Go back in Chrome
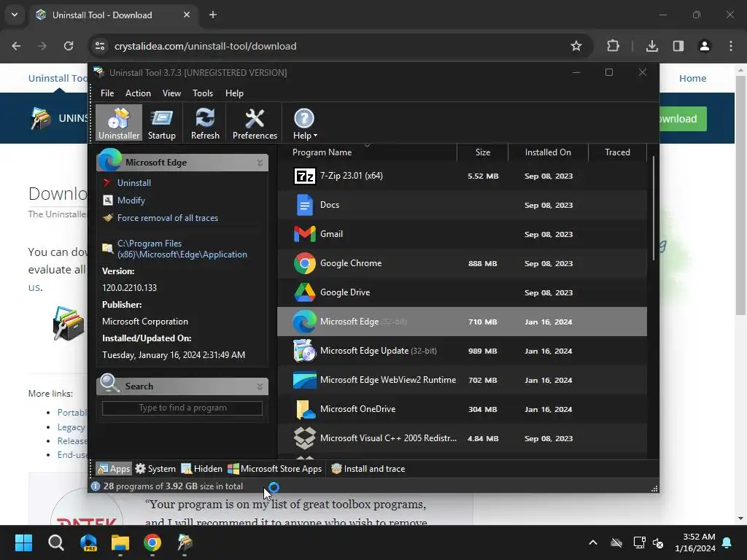747x560 pixels. [x=16, y=46]
